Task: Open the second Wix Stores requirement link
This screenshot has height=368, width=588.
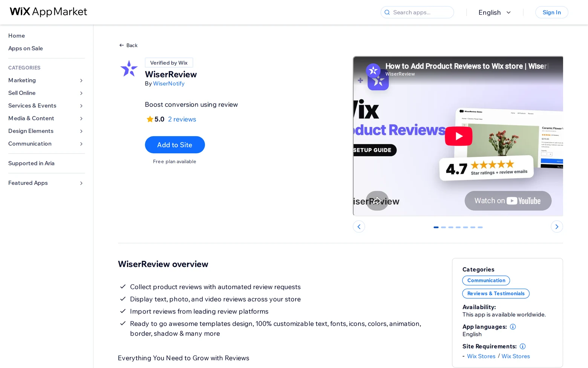Action: click(516, 356)
